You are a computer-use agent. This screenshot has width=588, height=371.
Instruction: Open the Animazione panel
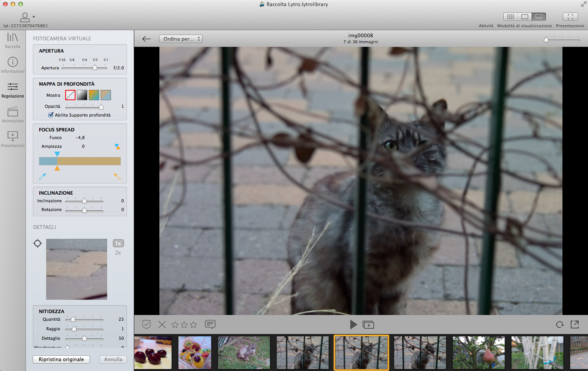[13, 115]
